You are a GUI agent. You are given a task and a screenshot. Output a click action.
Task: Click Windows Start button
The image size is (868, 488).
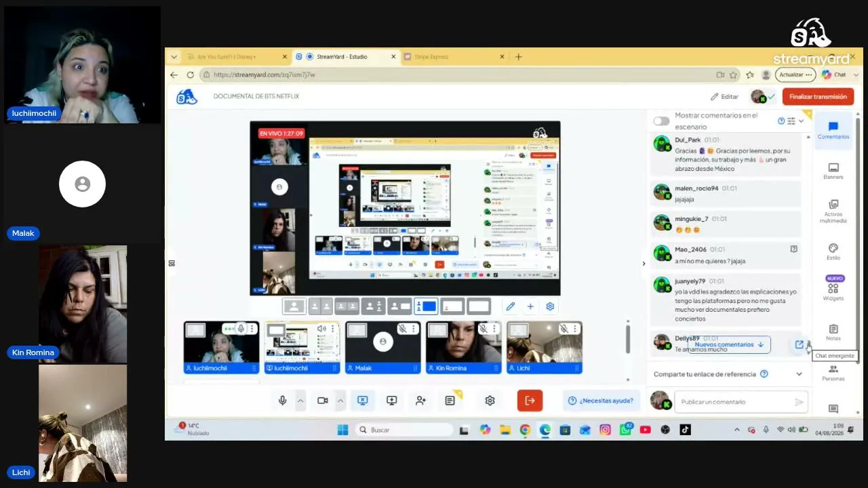coord(342,430)
